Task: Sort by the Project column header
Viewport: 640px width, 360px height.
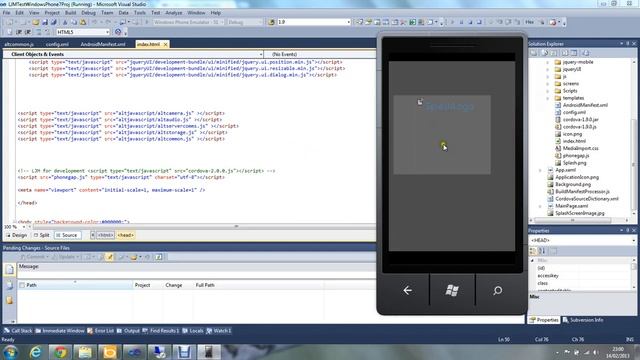Action: 142,285
